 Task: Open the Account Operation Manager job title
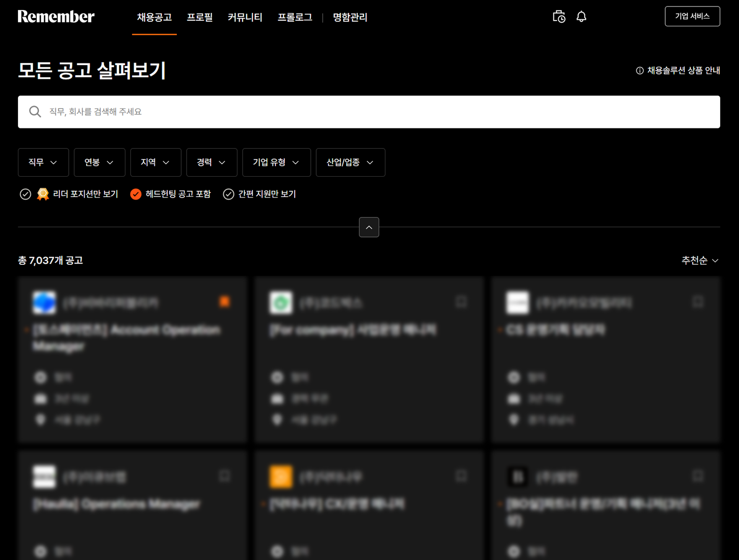click(x=127, y=337)
